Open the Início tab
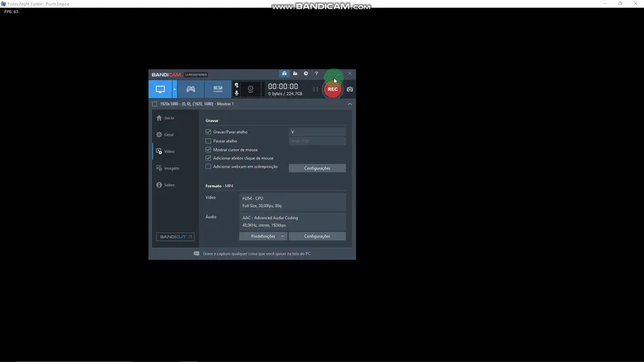 (176, 118)
